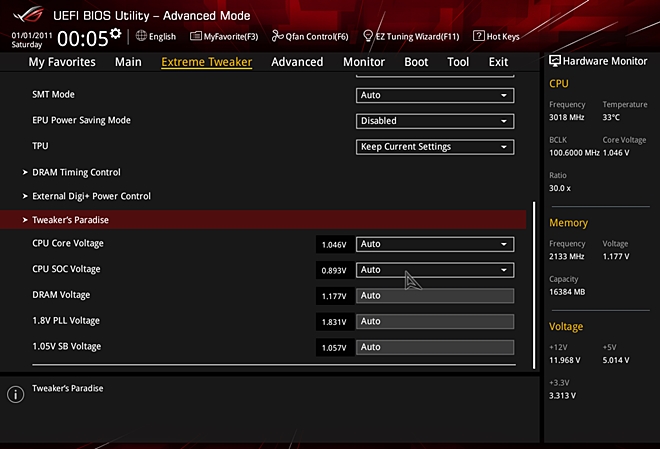Click the 33°C temperature value
Viewport: 660px width, 449px height.
pos(611,117)
